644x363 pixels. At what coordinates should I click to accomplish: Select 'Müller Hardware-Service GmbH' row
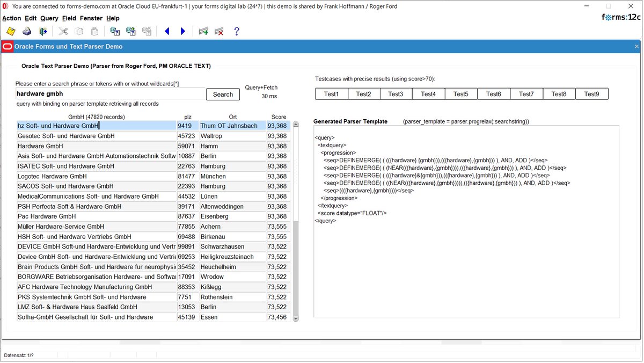point(96,227)
